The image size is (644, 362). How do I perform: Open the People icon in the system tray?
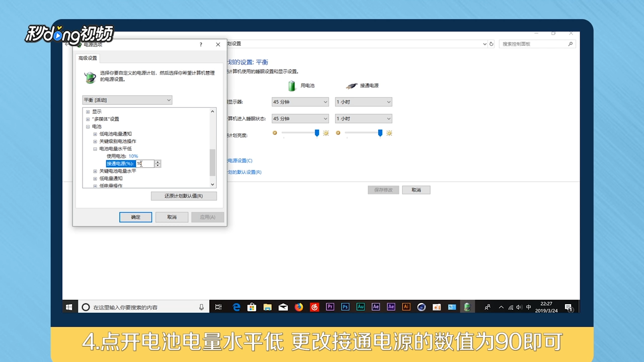[x=487, y=307]
